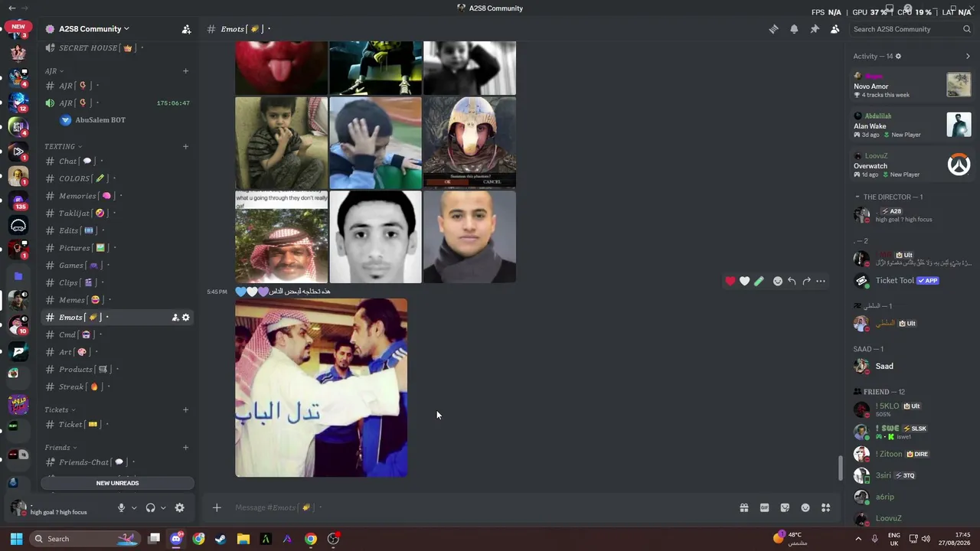Add a channel to the AJR category
Viewport: 980px width, 551px height.
[185, 71]
